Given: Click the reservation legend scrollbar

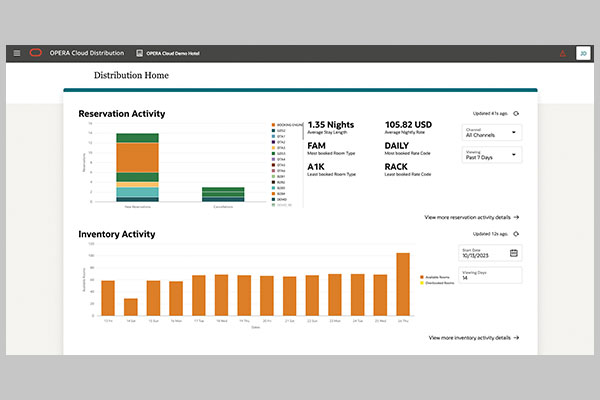Looking at the screenshot, I should (x=303, y=131).
